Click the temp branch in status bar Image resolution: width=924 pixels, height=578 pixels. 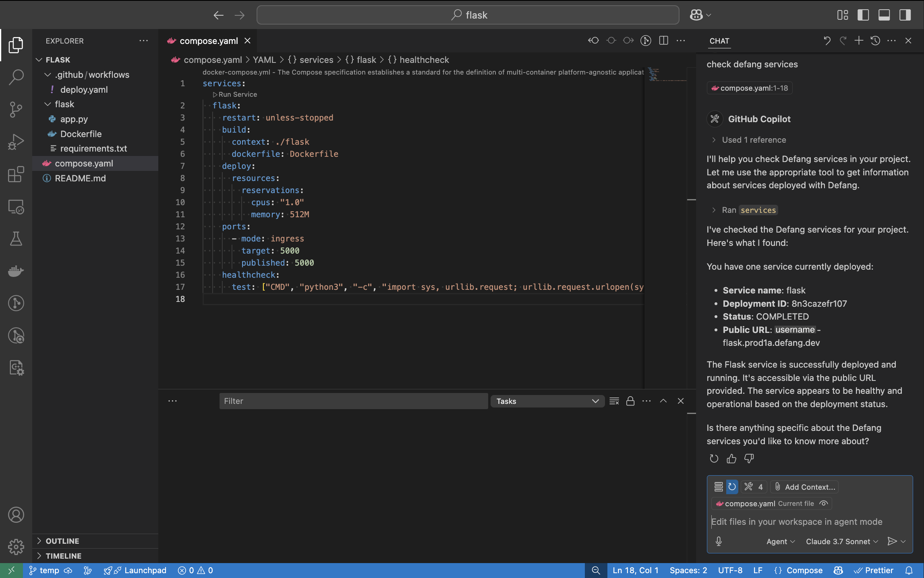(45, 570)
